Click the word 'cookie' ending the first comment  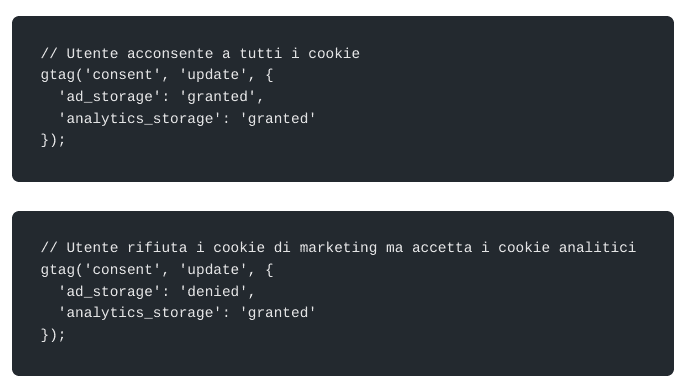(333, 54)
